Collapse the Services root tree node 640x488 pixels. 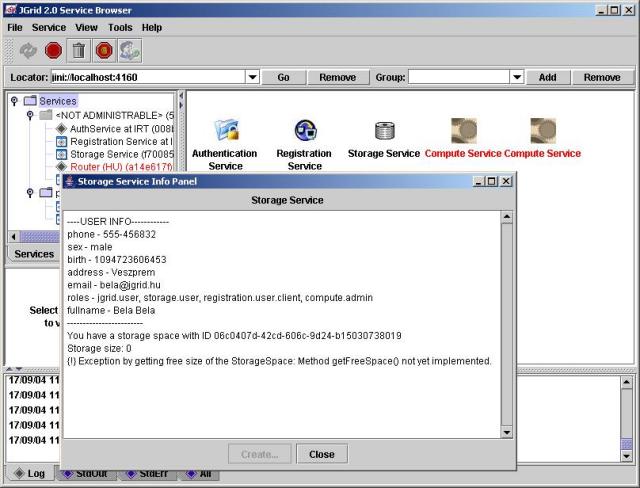coord(13,101)
